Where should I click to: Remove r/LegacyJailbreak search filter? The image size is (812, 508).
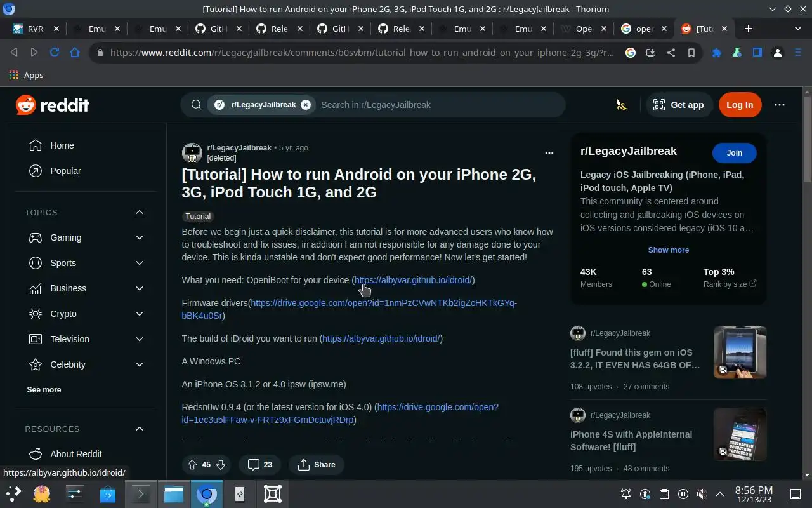(306, 105)
